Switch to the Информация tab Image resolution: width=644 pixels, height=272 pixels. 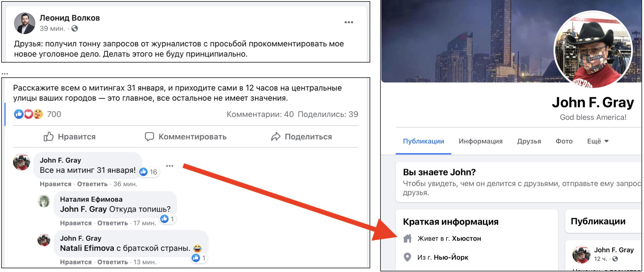click(480, 141)
